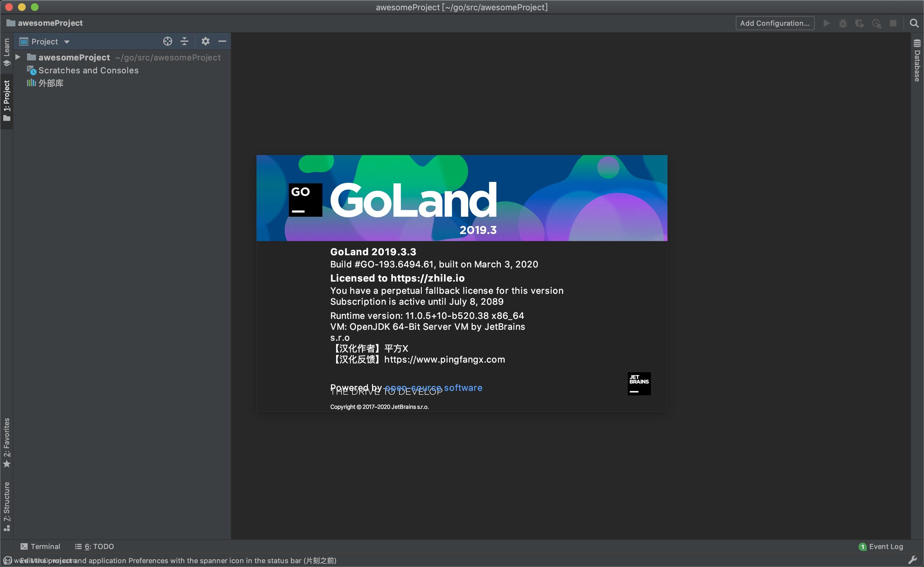Click the GO logo box in banner
The height and width of the screenshot is (567, 924).
305,200
